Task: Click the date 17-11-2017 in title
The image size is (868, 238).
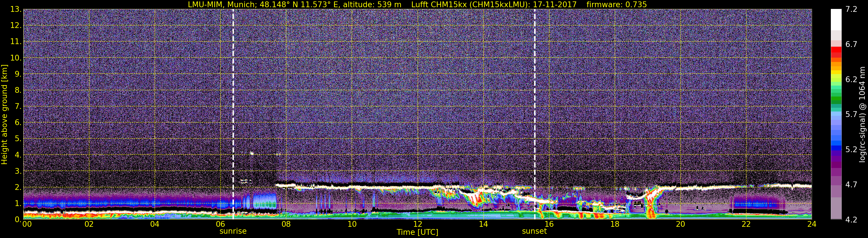Action: point(555,4)
